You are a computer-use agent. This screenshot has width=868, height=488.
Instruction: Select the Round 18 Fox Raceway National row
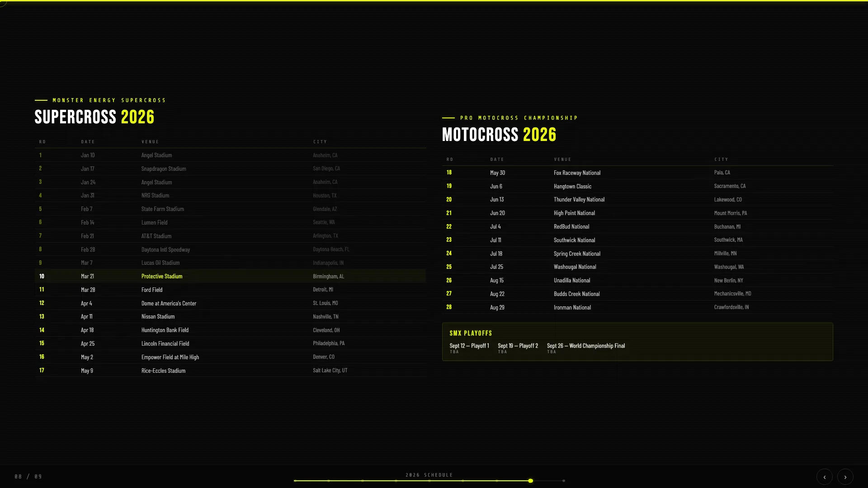click(633, 173)
